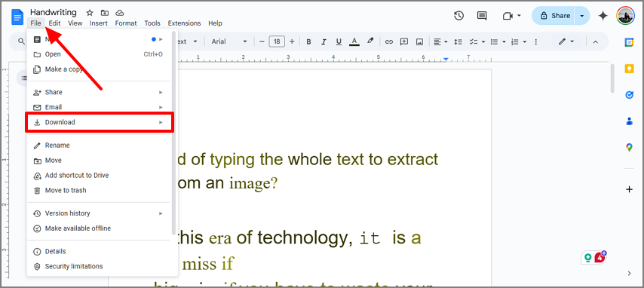Open Google Tasks in side panel
Viewport: 644px width, 288px height.
tap(629, 95)
